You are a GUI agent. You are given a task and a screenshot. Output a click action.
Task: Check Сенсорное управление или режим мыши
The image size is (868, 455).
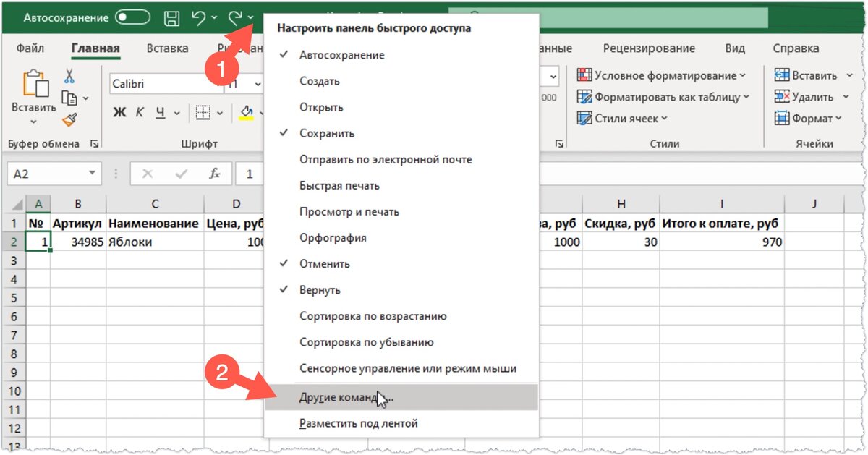click(401, 368)
